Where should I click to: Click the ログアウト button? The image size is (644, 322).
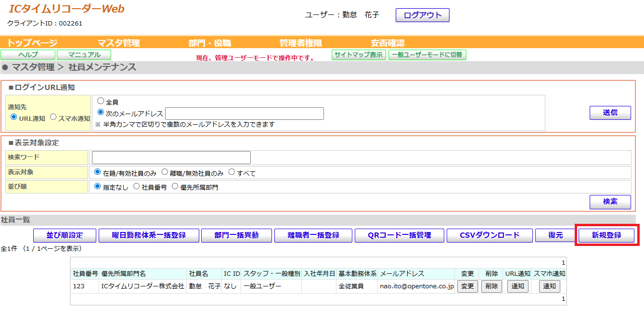click(x=422, y=15)
